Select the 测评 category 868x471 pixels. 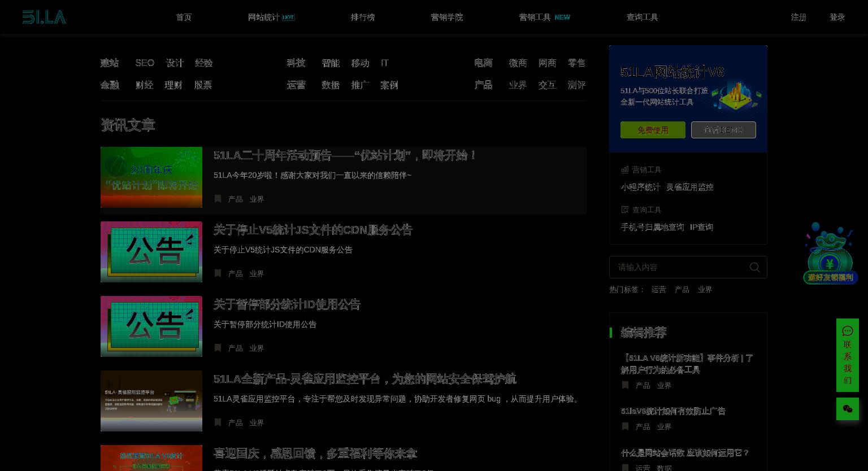point(576,85)
